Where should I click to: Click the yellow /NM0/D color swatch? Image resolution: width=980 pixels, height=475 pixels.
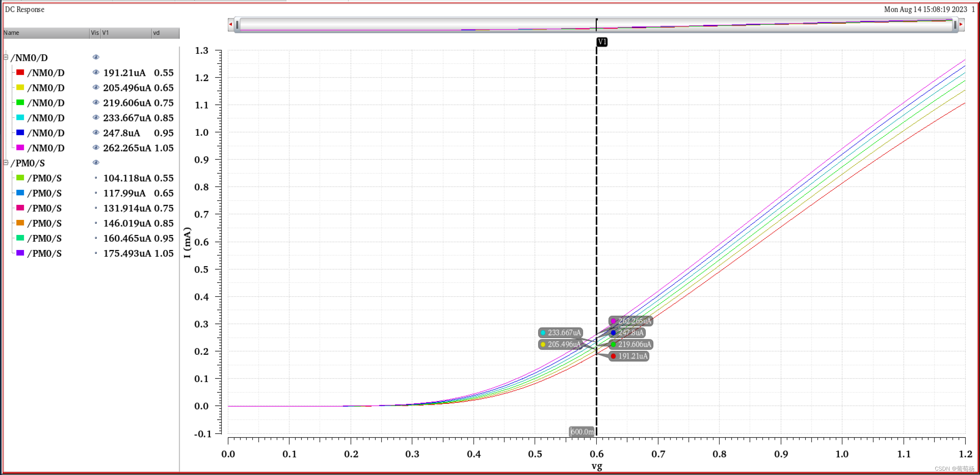(20, 87)
